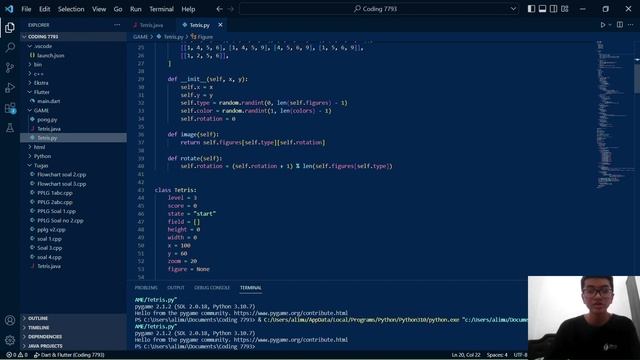Click Ln 20, Col 22 status item
This screenshot has height=360, width=640.
[x=466, y=355]
